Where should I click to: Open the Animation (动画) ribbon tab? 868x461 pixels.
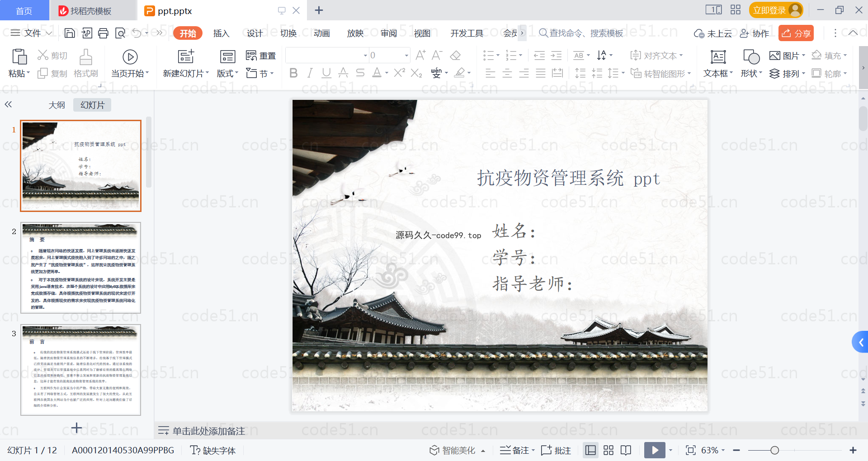321,33
